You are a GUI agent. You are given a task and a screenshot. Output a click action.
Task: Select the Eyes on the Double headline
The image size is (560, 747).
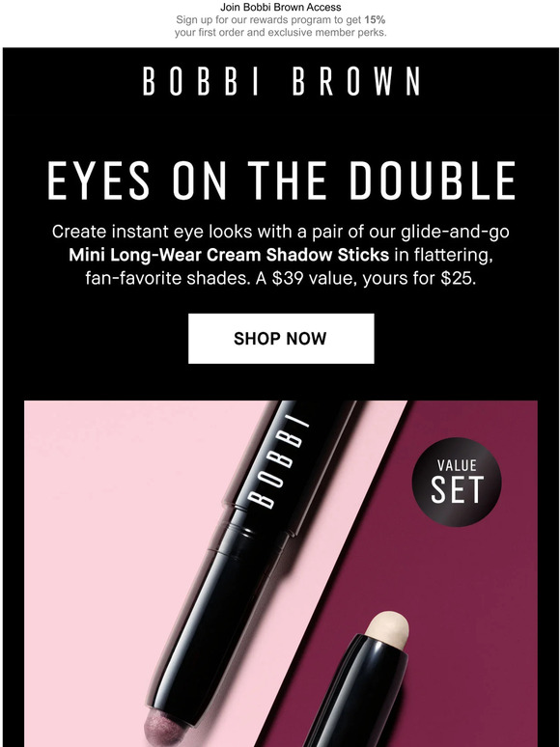[x=281, y=180]
